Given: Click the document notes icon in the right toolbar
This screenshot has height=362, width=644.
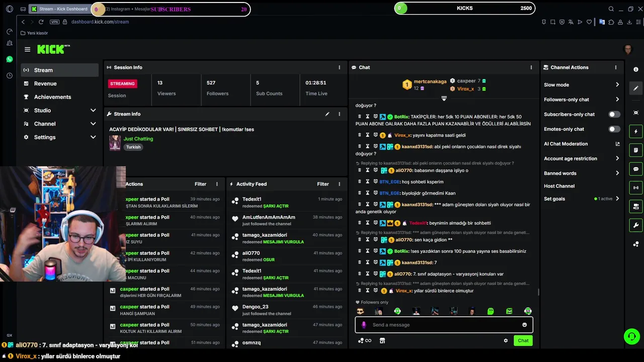Looking at the screenshot, I should 636,150.
